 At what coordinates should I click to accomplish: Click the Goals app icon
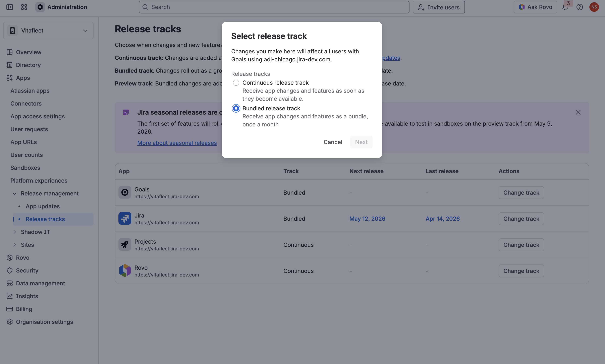click(x=125, y=192)
